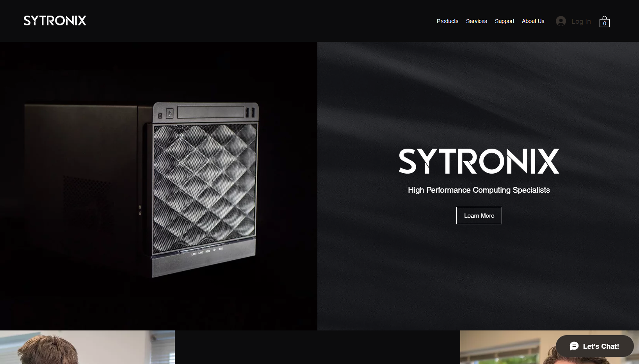Open the Let's Chat widget
639x364 pixels.
pos(595,346)
